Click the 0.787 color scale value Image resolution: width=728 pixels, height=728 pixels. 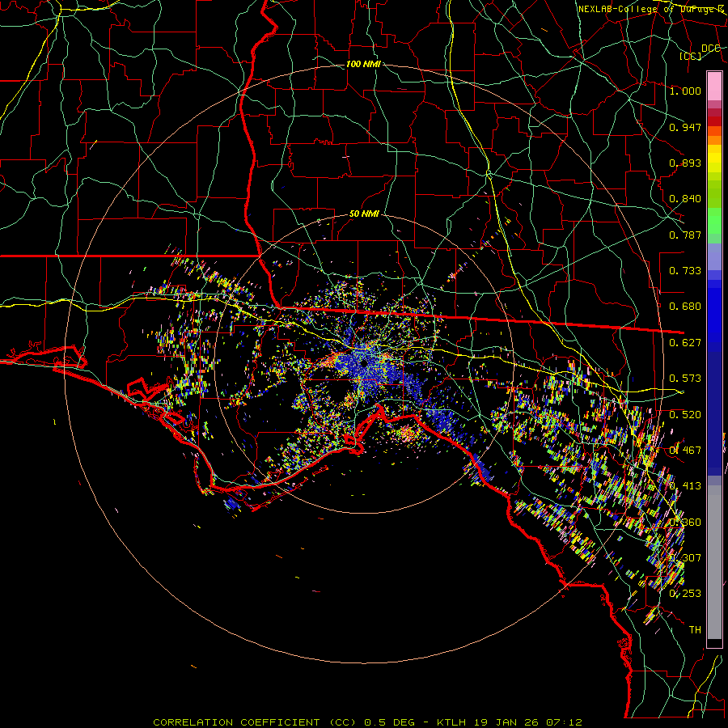click(x=685, y=235)
